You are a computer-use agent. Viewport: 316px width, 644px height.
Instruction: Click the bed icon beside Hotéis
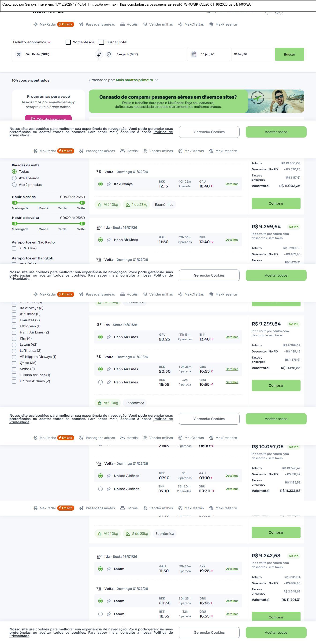click(x=123, y=25)
